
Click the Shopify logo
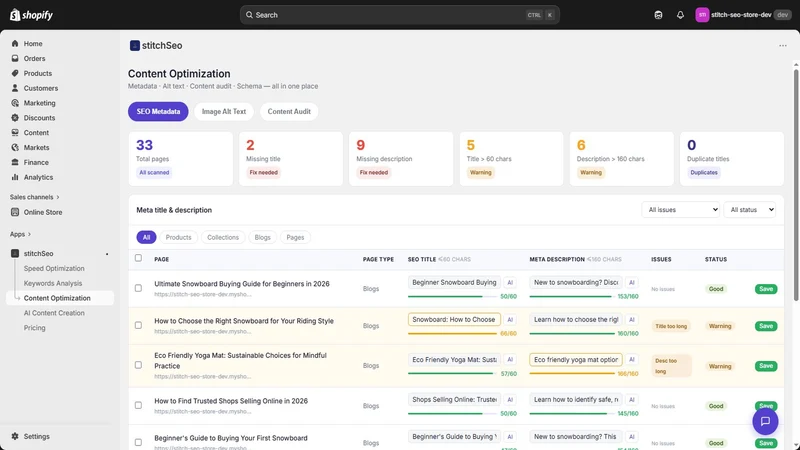click(31, 15)
